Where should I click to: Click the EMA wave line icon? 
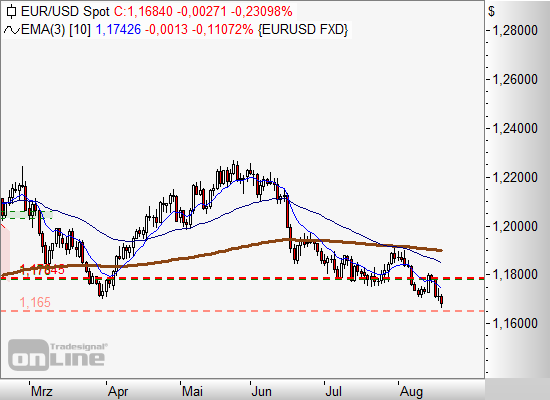point(12,30)
